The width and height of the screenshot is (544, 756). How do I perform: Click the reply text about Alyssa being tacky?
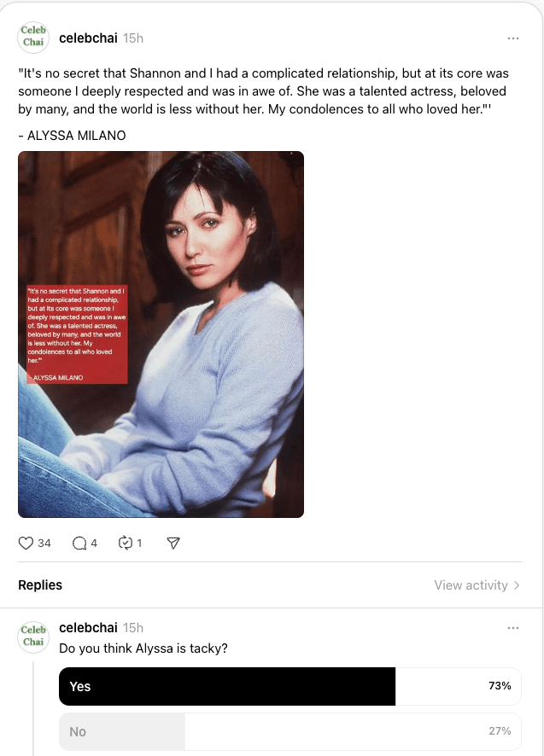pyautogui.click(x=143, y=648)
